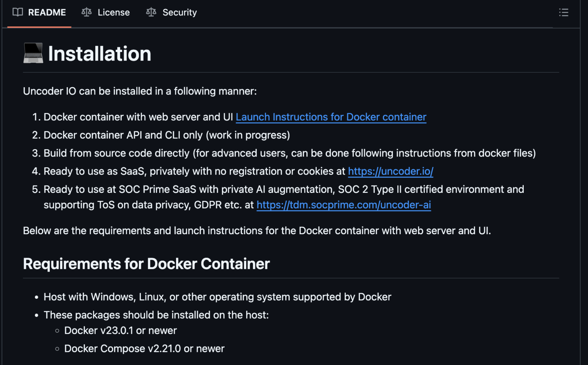This screenshot has height=365, width=588.
Task: Open the https://tdm.socprime.com/uncoder-ai link
Action: 343,205
